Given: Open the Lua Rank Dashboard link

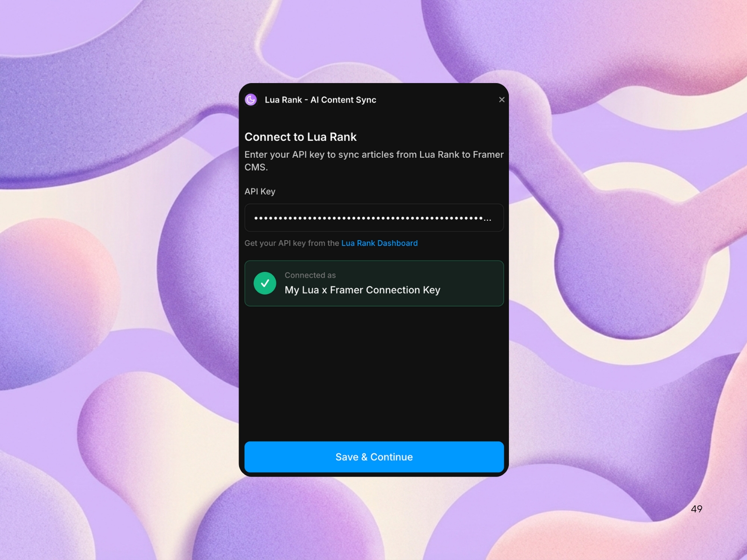Looking at the screenshot, I should (x=380, y=243).
